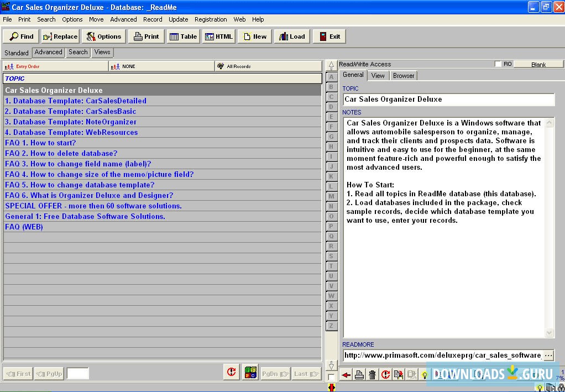565x392 pixels.
Task: Toggle the yellow lightbulb icon near PgDn
Action: coord(425,374)
